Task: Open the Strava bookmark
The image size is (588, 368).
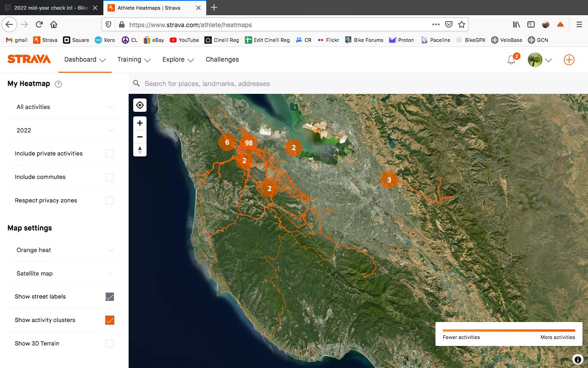Action: (x=45, y=40)
